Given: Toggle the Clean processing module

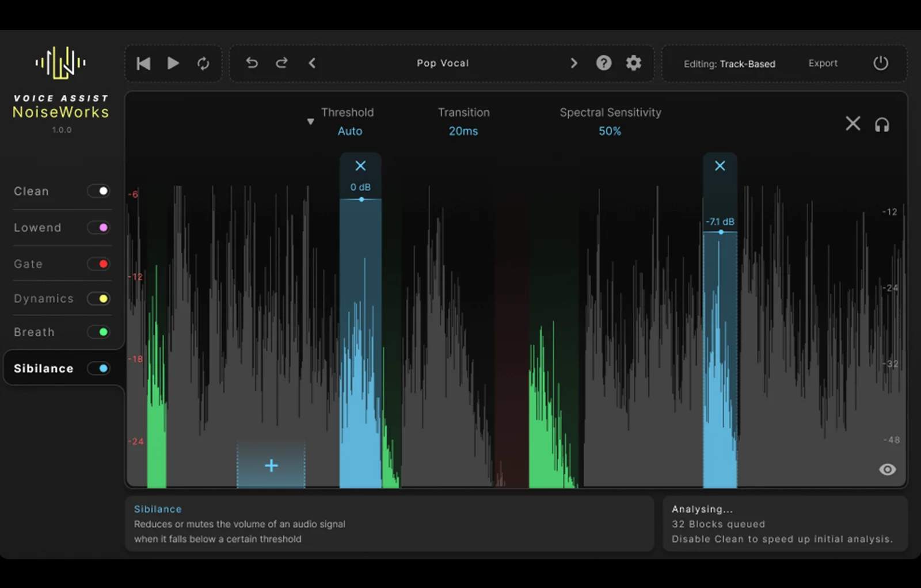Looking at the screenshot, I should coord(98,191).
